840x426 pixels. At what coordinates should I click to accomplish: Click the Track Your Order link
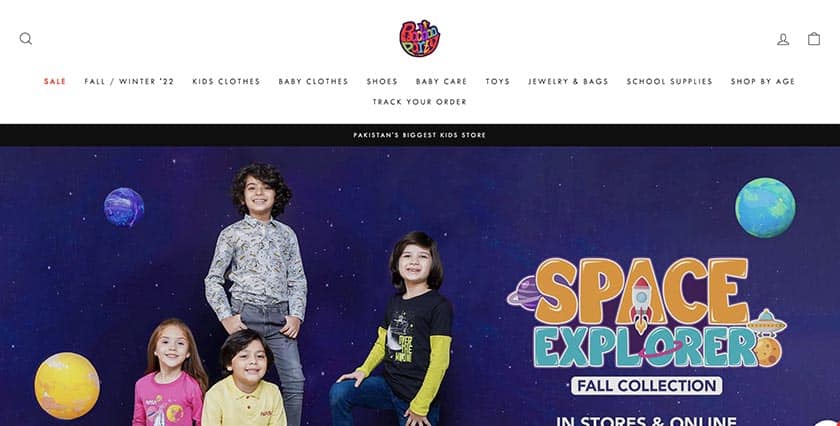pos(419,102)
